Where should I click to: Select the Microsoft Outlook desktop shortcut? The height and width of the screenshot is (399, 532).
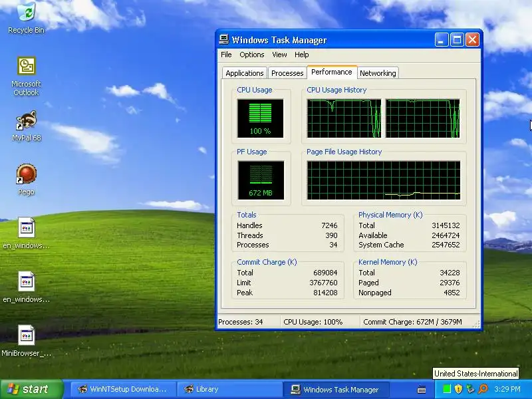(x=26, y=76)
